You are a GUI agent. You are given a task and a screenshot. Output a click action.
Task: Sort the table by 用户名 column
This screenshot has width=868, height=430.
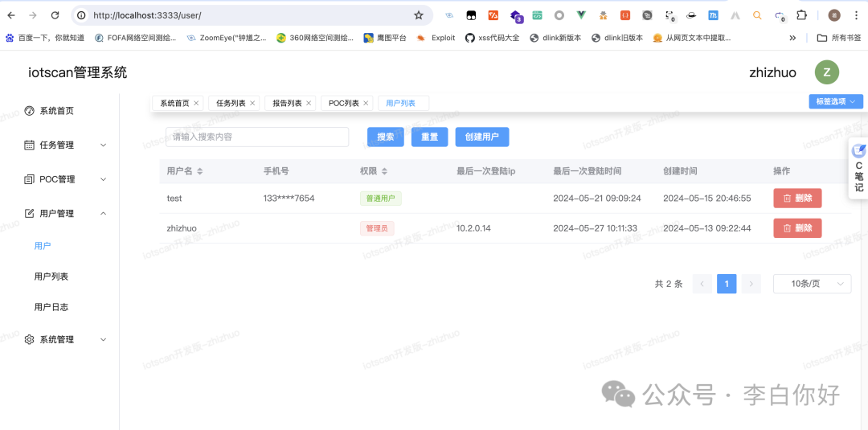pyautogui.click(x=200, y=171)
